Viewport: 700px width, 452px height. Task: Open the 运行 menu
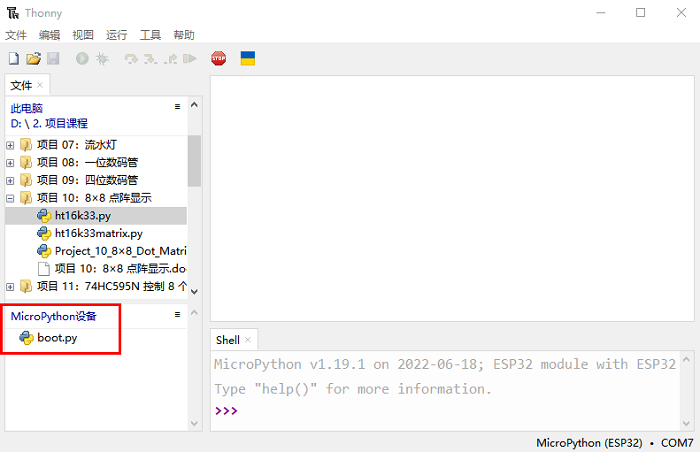tap(116, 35)
